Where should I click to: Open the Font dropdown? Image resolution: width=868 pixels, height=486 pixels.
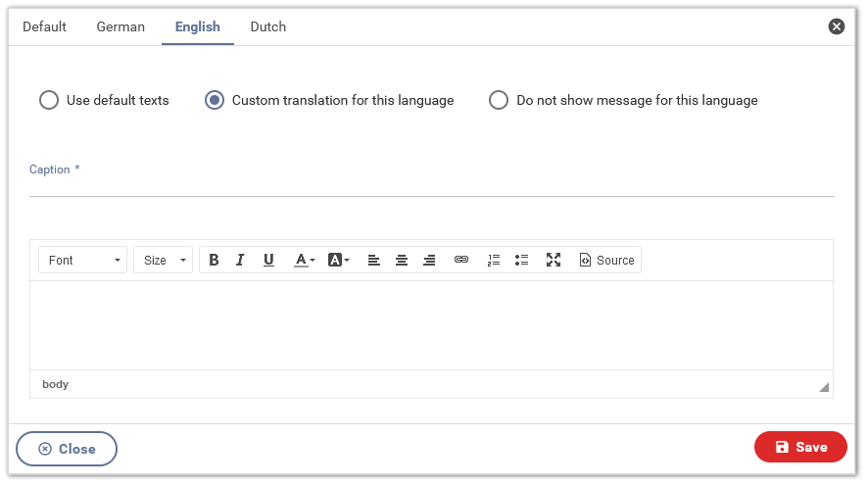(x=83, y=261)
